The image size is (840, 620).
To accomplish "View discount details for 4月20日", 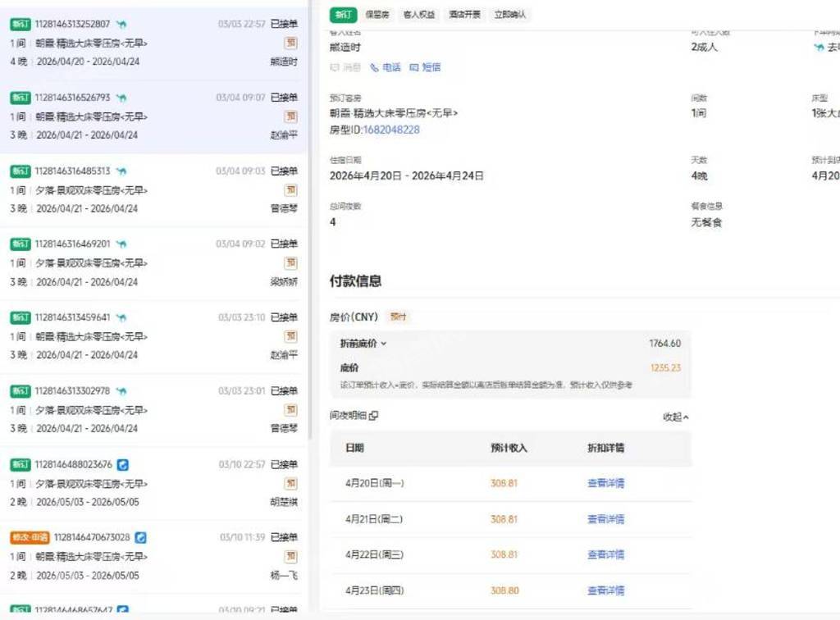I will coord(605,484).
